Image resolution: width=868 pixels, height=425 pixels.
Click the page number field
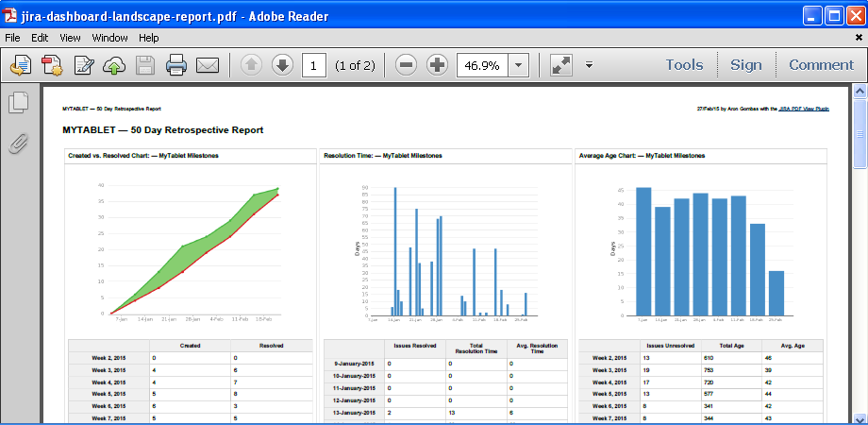click(x=314, y=65)
